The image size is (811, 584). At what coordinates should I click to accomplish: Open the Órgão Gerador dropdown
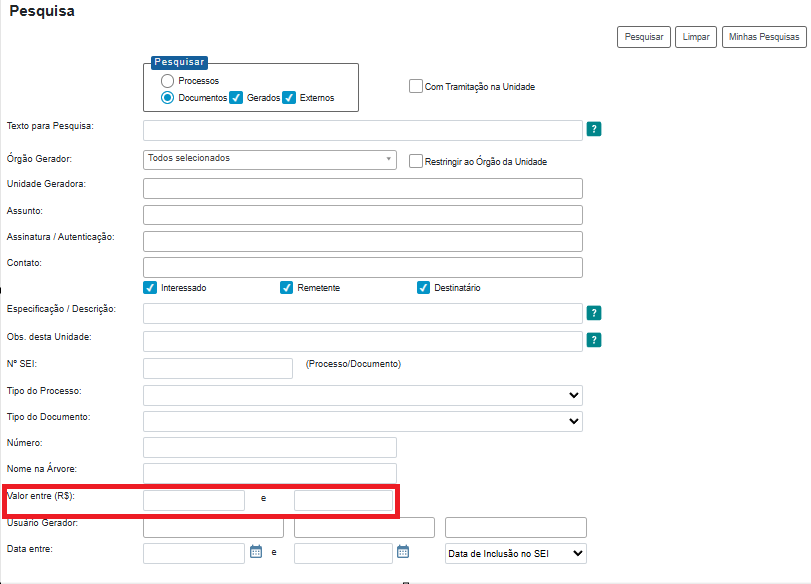point(270,159)
